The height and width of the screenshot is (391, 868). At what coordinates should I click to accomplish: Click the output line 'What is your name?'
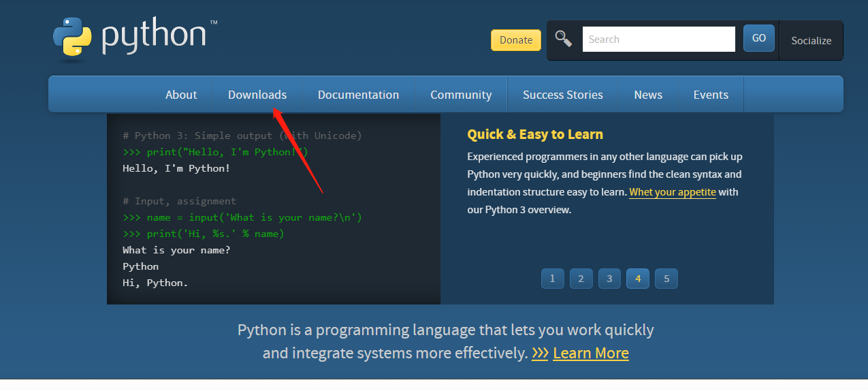point(176,250)
